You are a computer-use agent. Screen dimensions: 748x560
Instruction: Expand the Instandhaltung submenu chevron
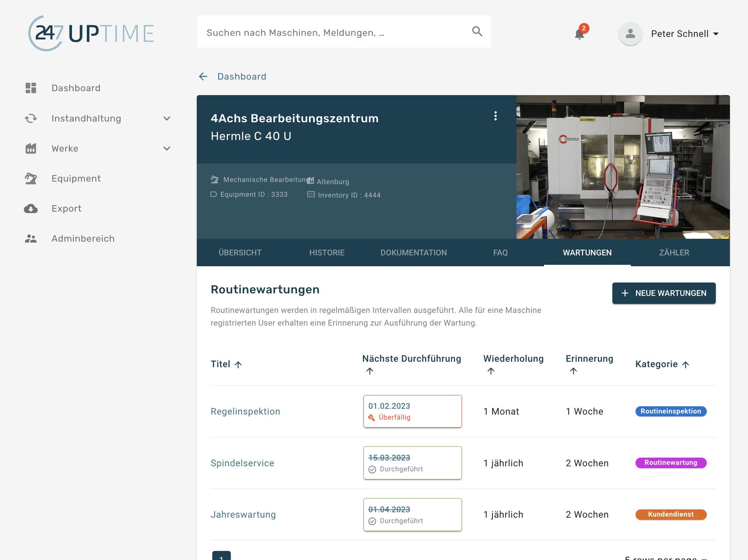(x=167, y=118)
